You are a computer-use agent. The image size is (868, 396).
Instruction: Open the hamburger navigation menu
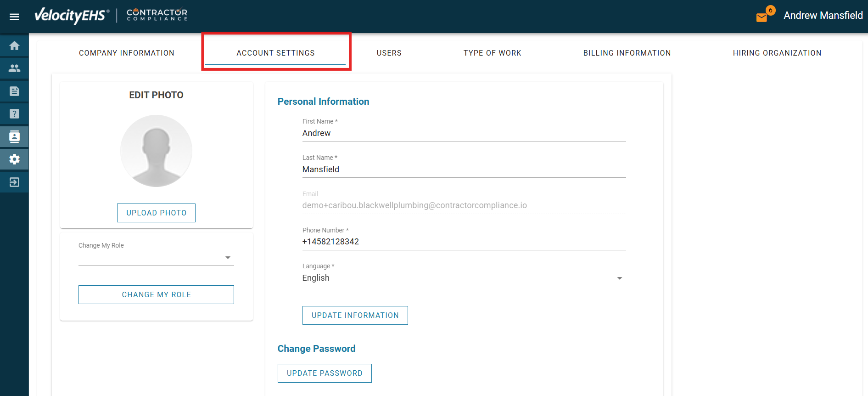click(x=14, y=17)
